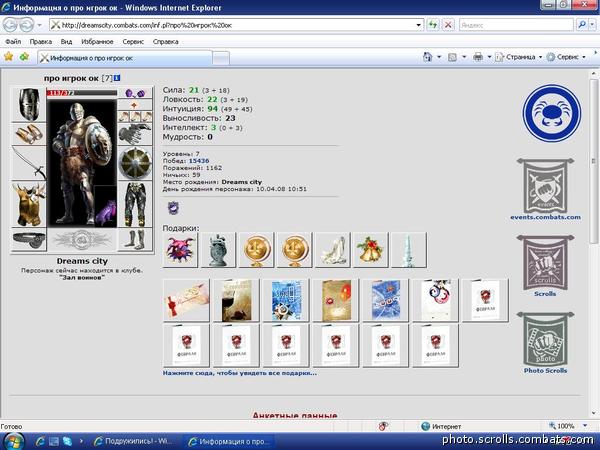Click the helmet equipment slot
This screenshot has height=450, width=600.
[29, 104]
